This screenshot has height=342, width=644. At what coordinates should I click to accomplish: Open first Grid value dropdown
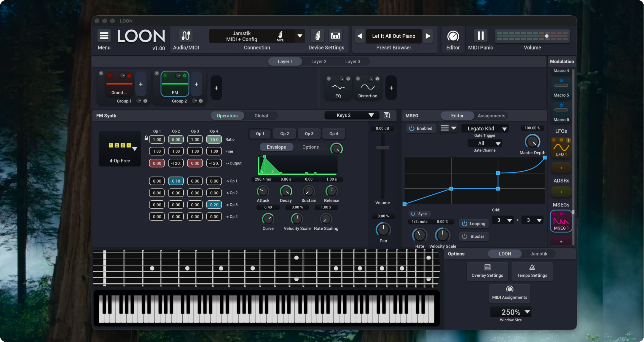pyautogui.click(x=503, y=220)
